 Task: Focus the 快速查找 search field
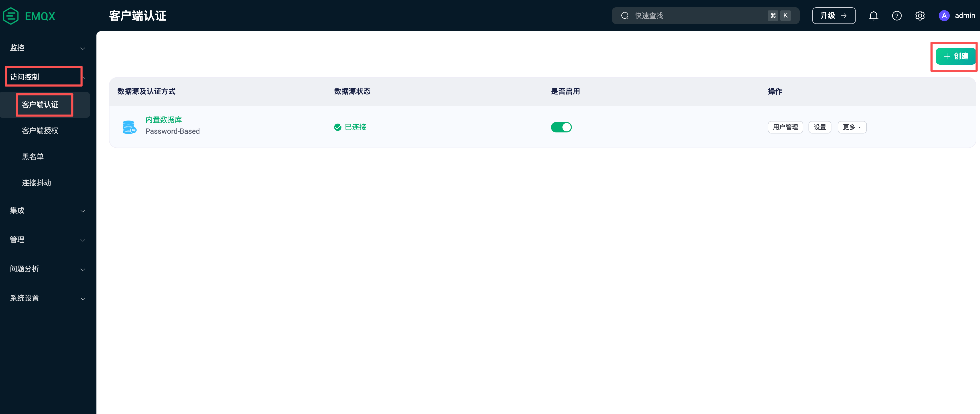[x=696, y=16]
